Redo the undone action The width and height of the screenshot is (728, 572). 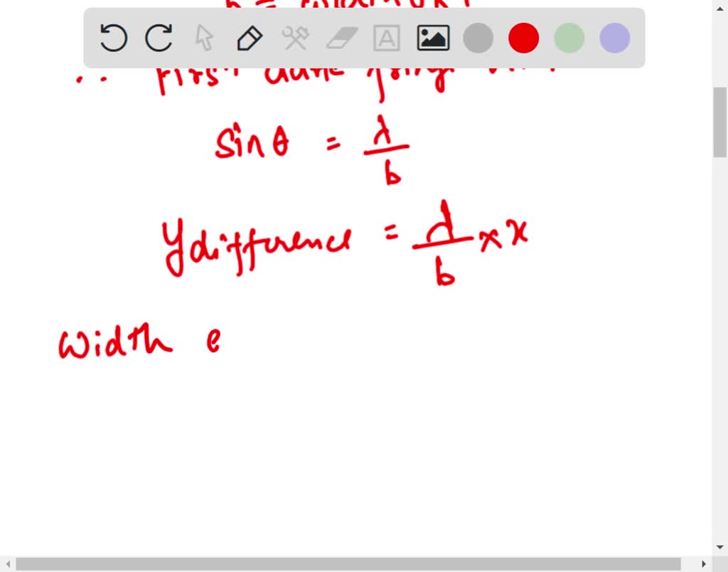point(159,38)
